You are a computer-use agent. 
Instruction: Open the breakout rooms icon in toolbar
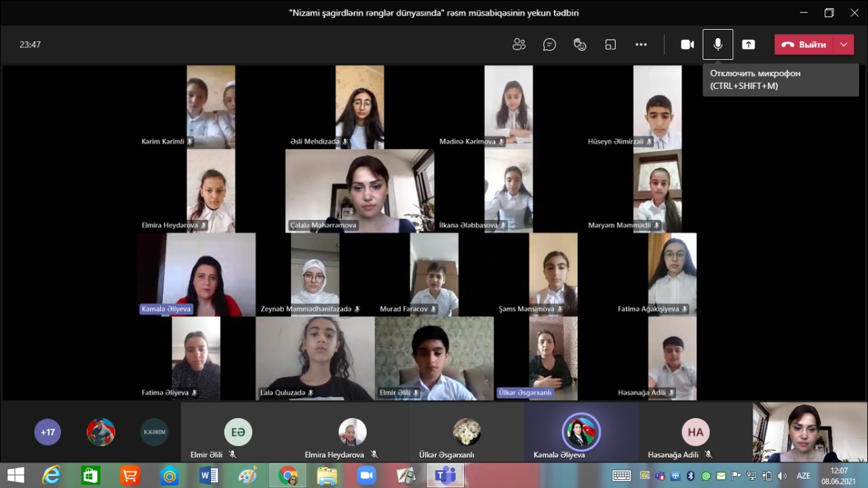pos(610,45)
